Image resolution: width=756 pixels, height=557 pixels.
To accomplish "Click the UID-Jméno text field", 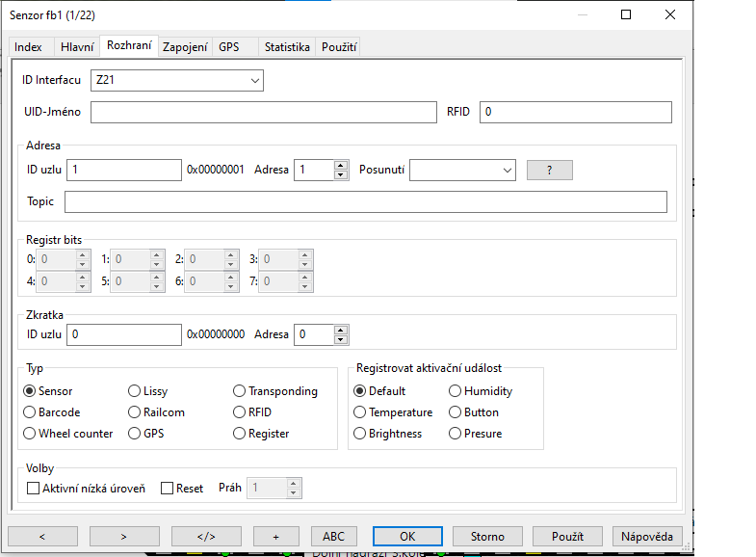I will point(264,112).
